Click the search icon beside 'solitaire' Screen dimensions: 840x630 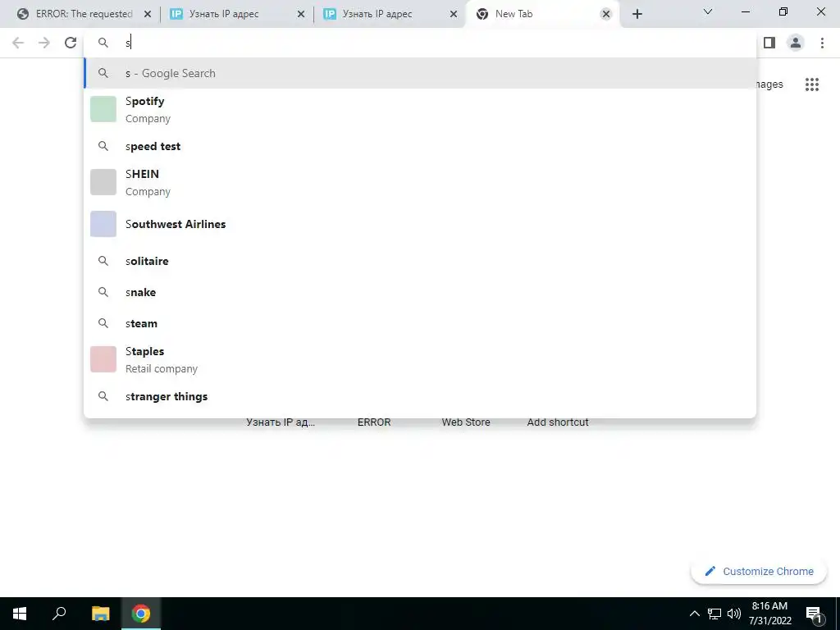coord(103,261)
